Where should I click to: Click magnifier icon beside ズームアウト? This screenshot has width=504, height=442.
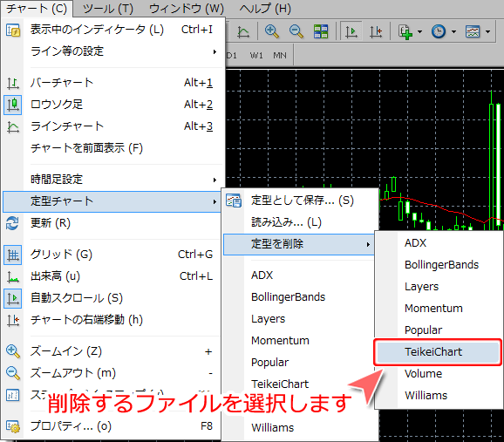[13, 373]
